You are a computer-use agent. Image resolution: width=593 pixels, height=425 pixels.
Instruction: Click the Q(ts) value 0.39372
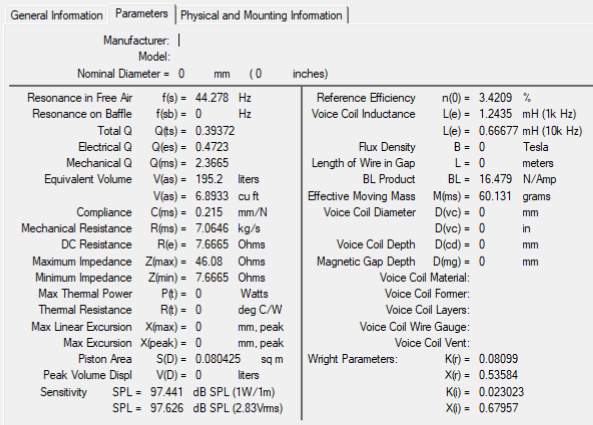[215, 131]
